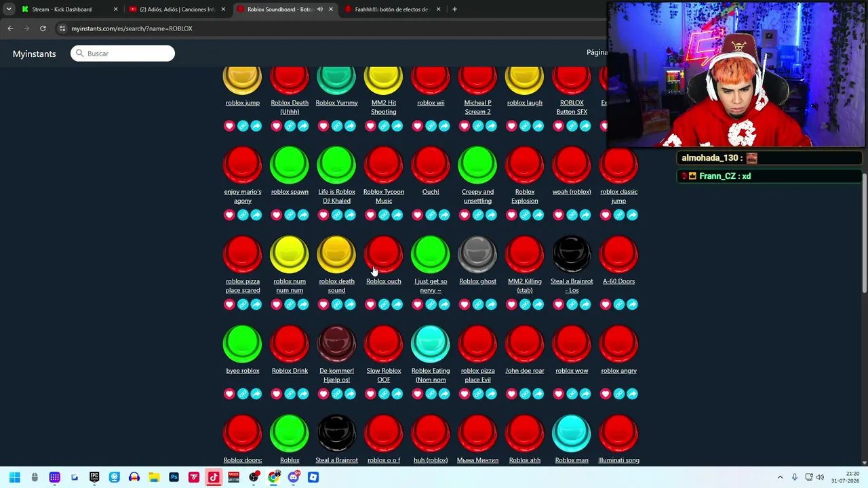Image resolution: width=868 pixels, height=488 pixels.
Task: Share the 'roblox laugh' sound
Action: click(538, 126)
